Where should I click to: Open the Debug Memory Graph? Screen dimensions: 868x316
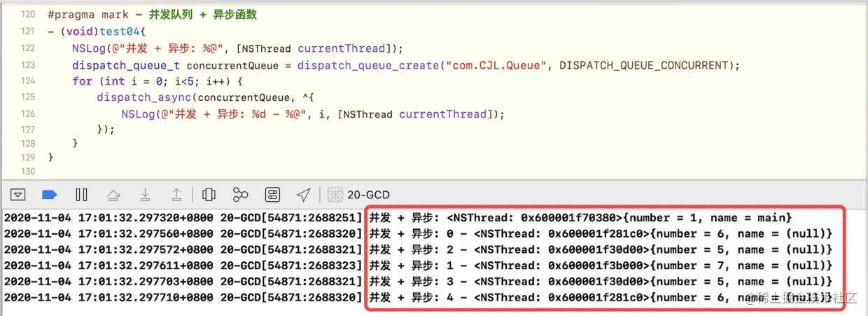[x=241, y=195]
